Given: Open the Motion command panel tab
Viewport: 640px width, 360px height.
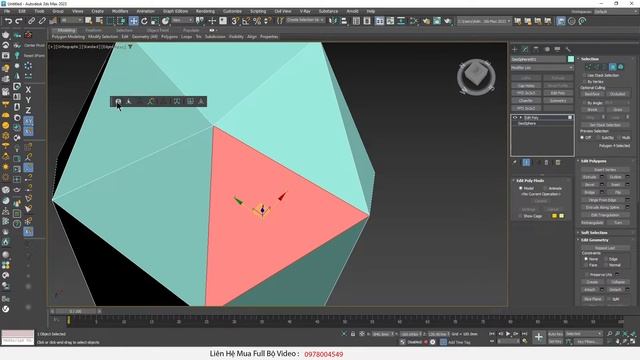Looking at the screenshot, I should (547, 49).
